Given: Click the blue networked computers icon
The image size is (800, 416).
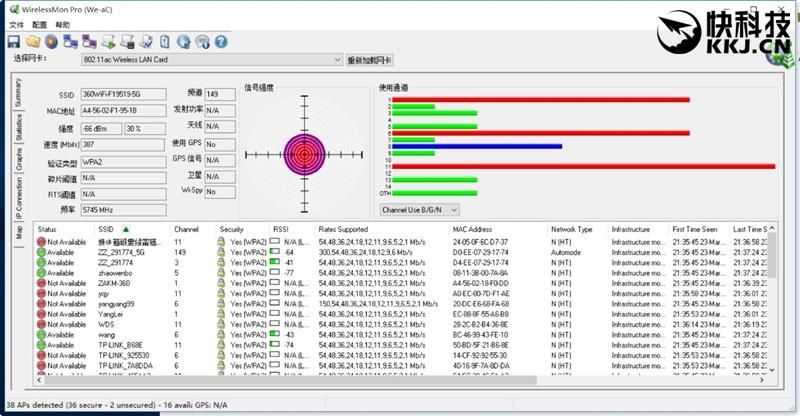Looking at the screenshot, I should (x=70, y=42).
